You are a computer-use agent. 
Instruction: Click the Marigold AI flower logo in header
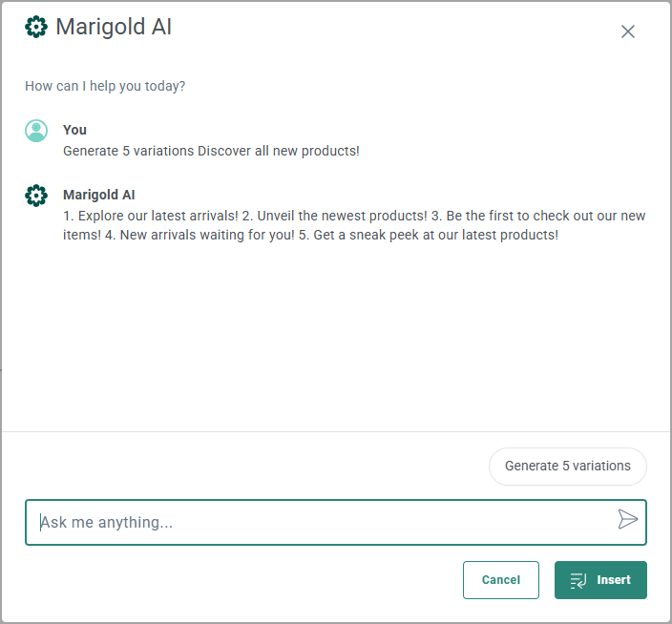(36, 27)
